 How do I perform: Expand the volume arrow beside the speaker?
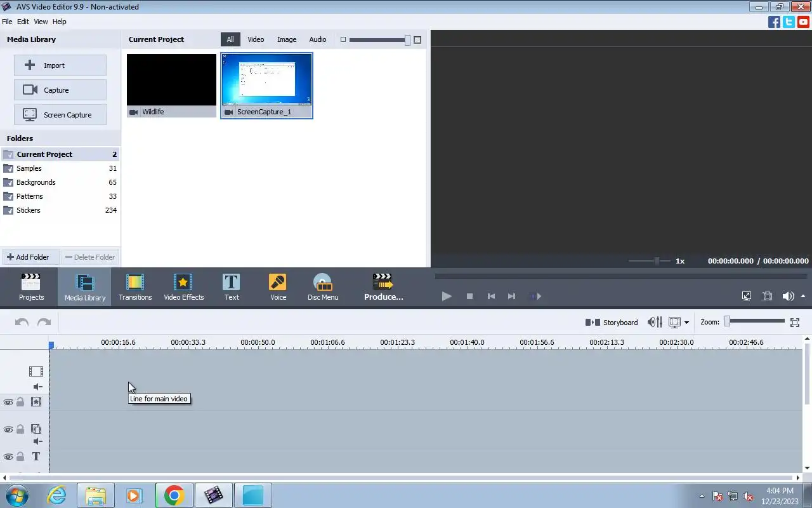(803, 296)
